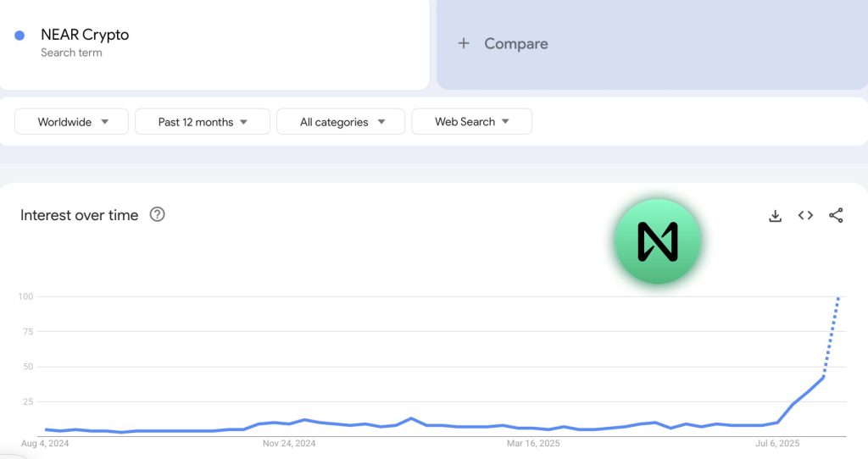This screenshot has height=459, width=868.
Task: Open the embed code icon
Action: (805, 215)
